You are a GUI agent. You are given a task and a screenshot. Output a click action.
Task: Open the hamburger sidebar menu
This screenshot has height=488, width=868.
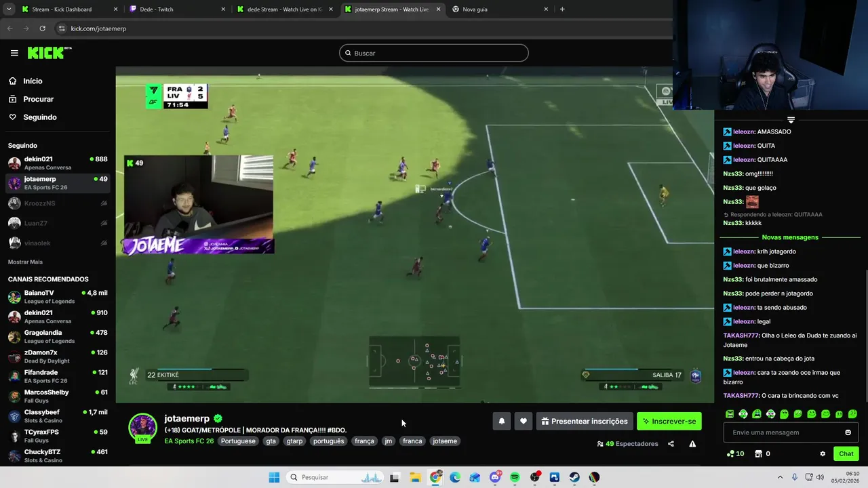click(14, 53)
